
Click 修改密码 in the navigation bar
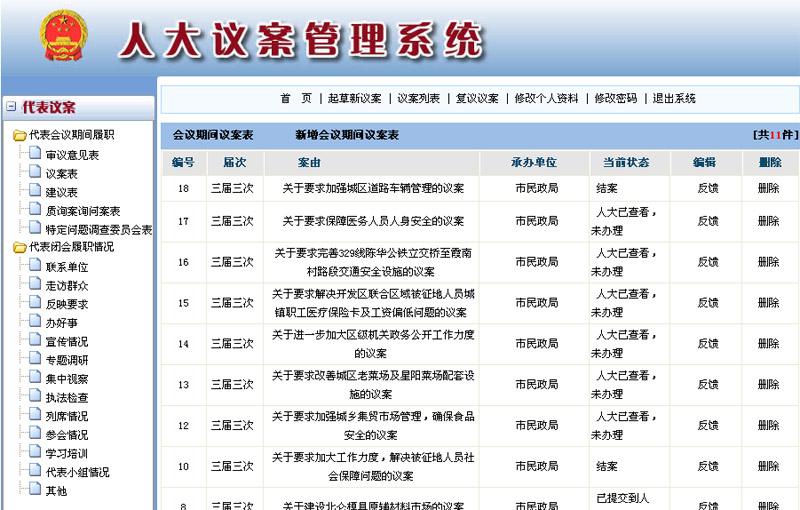click(615, 99)
